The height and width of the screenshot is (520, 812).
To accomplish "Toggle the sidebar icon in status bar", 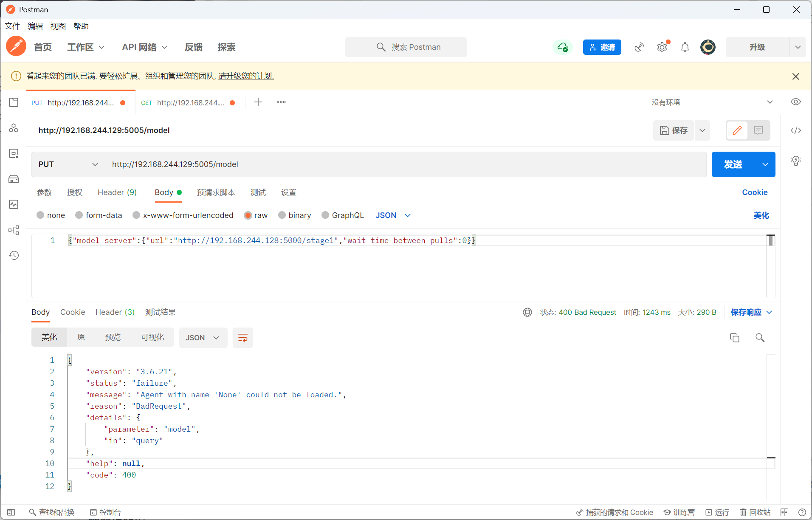I will click(x=11, y=512).
